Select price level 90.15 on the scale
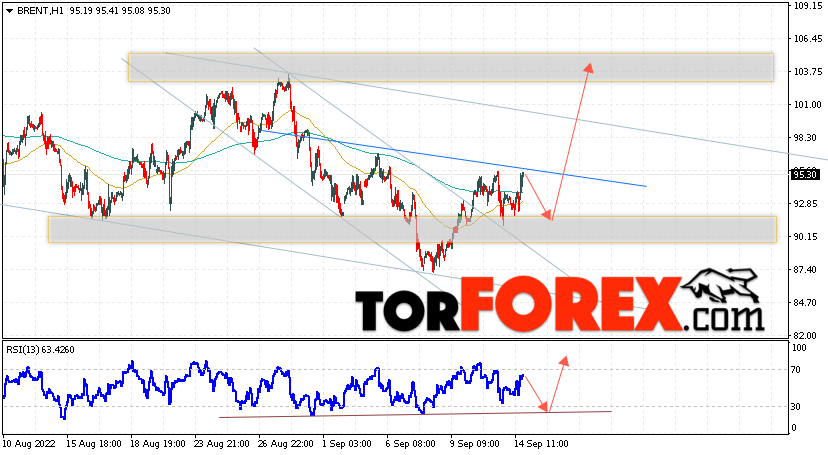This screenshot has height=455, width=828. coord(806,237)
